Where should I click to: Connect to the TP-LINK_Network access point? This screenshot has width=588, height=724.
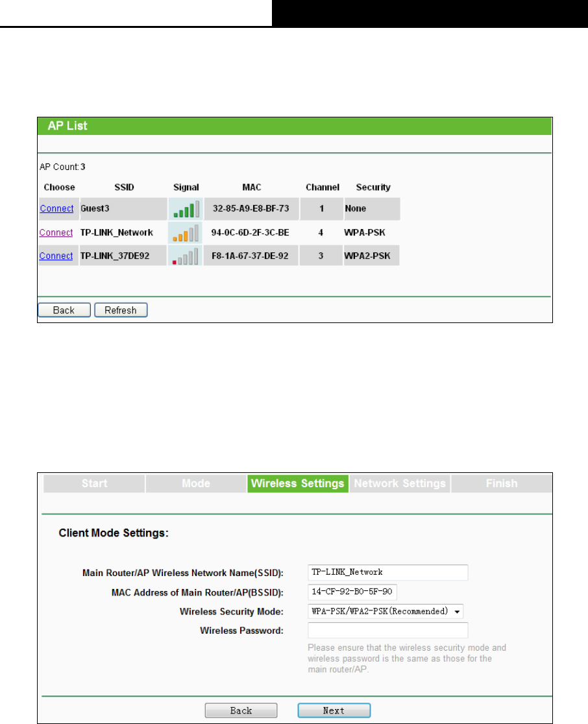pos(56,232)
